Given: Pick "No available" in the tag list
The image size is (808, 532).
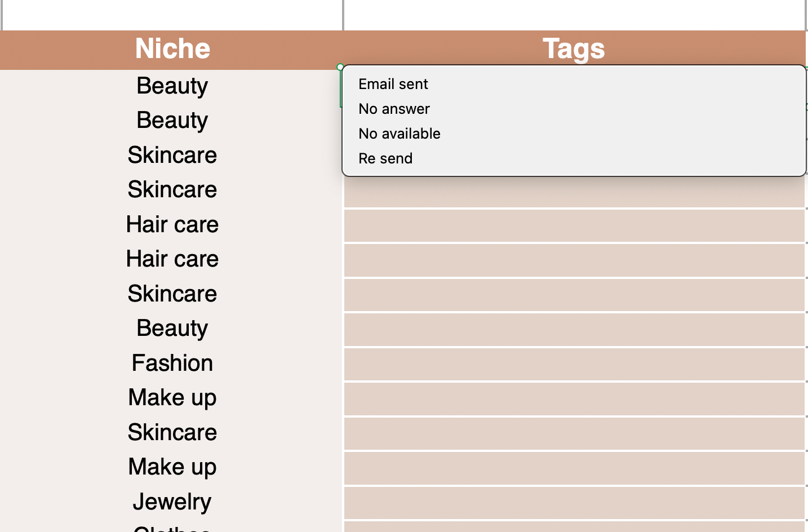Looking at the screenshot, I should tap(399, 134).
